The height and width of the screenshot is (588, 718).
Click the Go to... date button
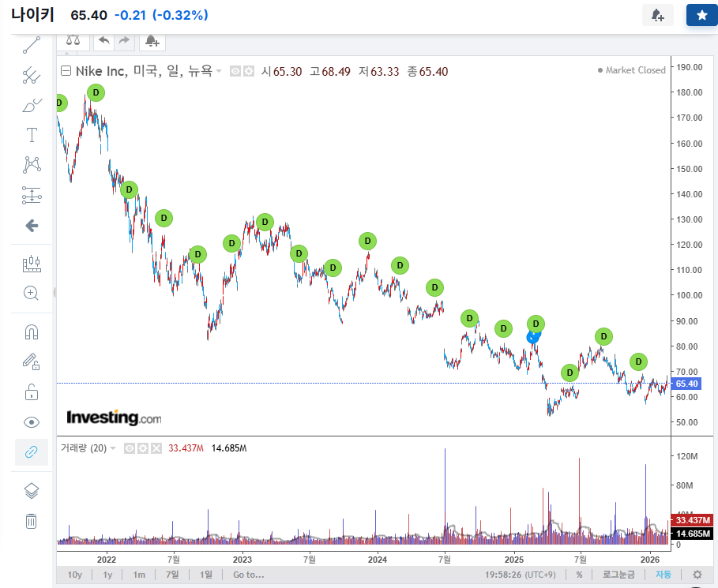point(247,575)
